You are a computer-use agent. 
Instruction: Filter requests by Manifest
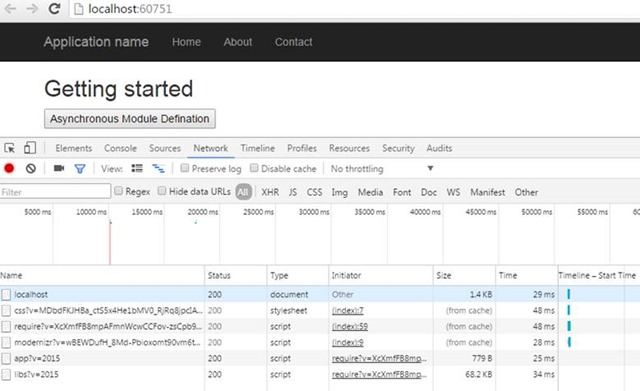tap(488, 192)
